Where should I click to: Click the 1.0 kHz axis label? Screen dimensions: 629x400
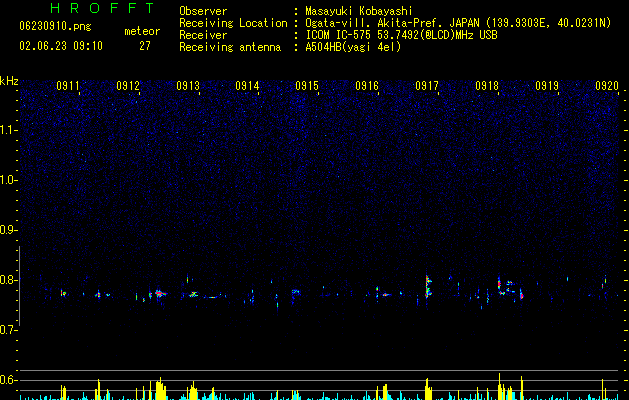pos(8,180)
